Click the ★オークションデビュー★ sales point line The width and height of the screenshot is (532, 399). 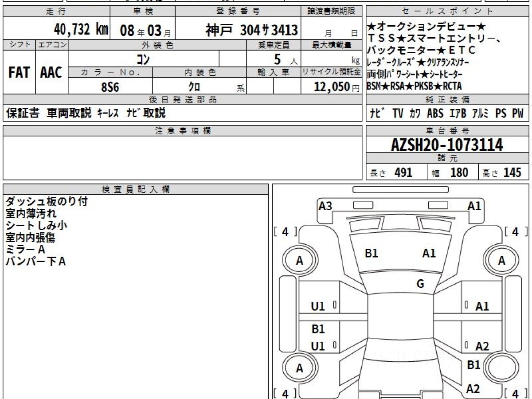pyautogui.click(x=427, y=27)
